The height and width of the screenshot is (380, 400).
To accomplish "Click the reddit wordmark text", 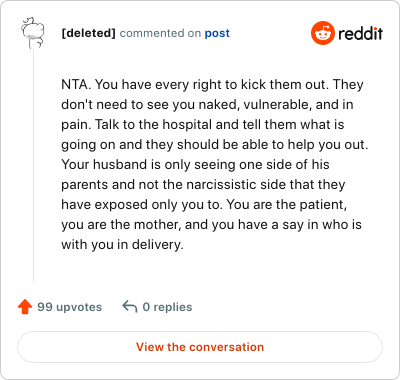I will (x=360, y=33).
